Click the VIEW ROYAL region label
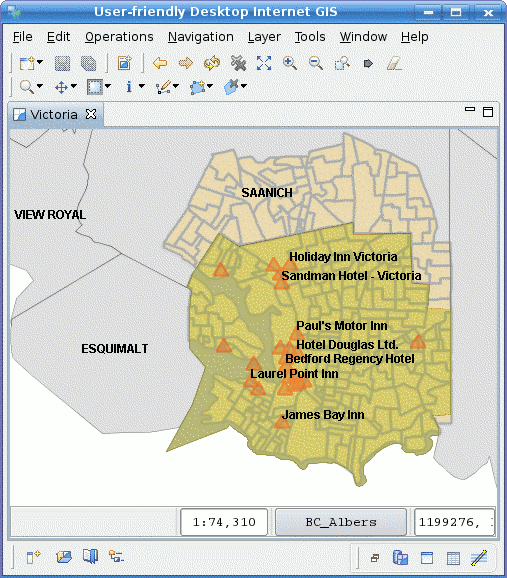This screenshot has height=578, width=507. point(50,215)
